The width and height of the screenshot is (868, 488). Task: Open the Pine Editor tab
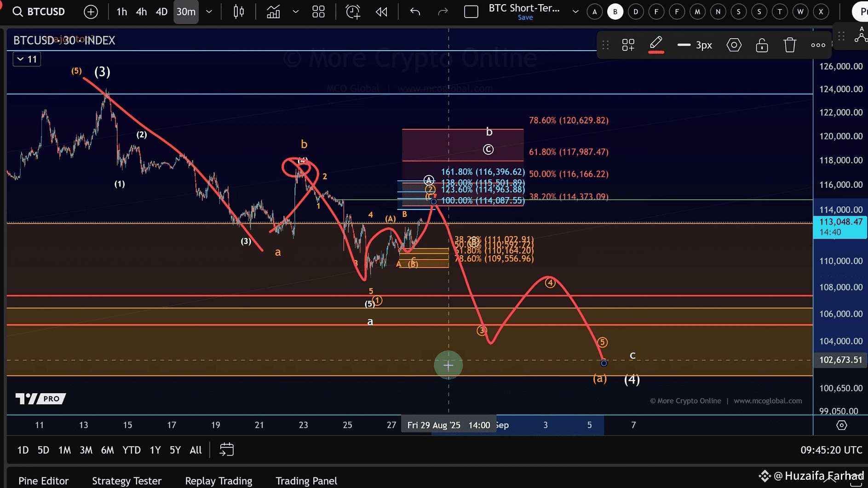pos(43,481)
